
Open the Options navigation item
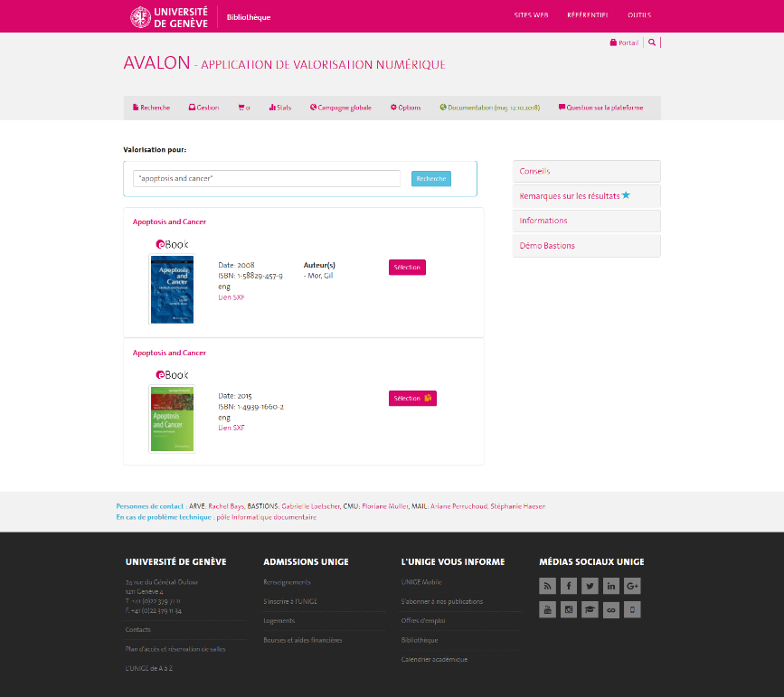click(405, 108)
